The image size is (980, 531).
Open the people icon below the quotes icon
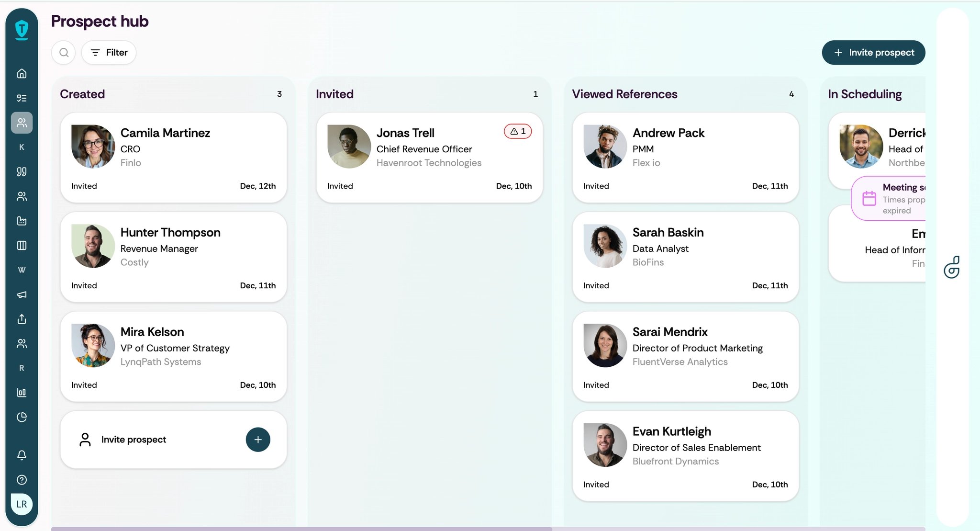pyautogui.click(x=22, y=196)
